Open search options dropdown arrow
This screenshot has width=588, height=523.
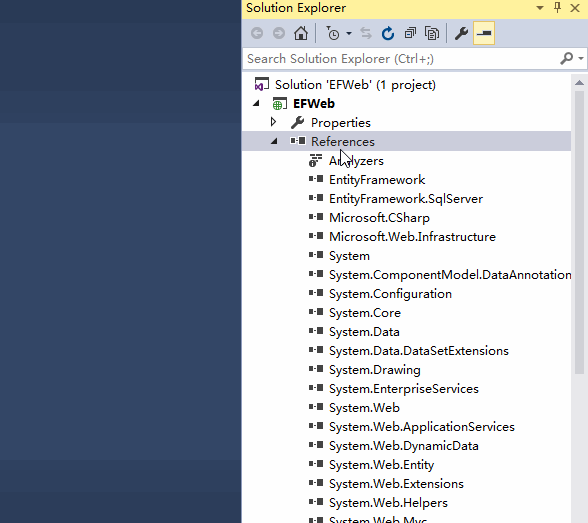[581, 58]
